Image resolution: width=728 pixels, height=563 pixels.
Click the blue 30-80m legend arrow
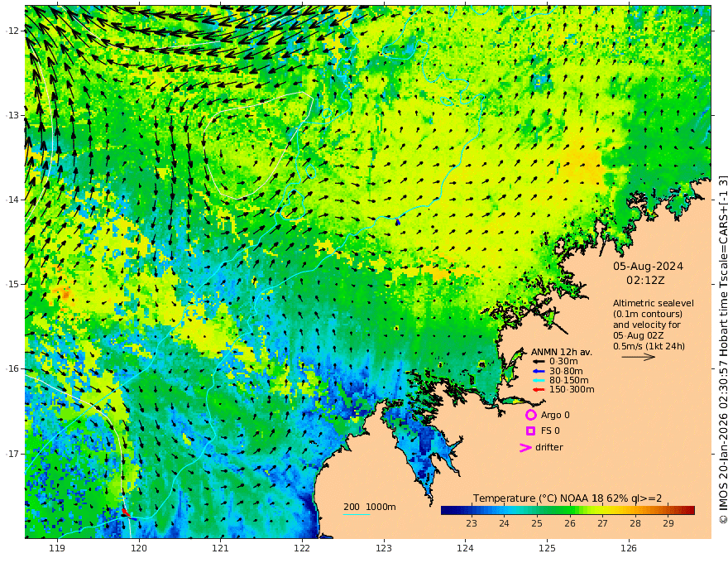pos(538,371)
